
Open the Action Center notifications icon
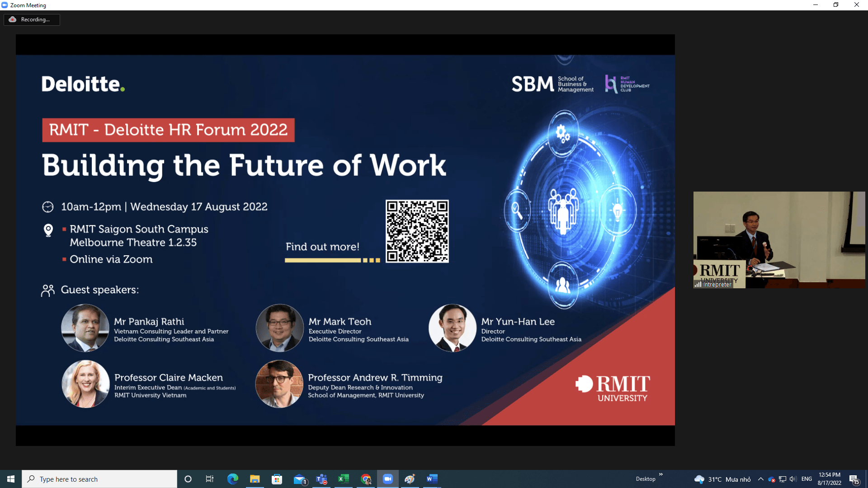tap(854, 479)
